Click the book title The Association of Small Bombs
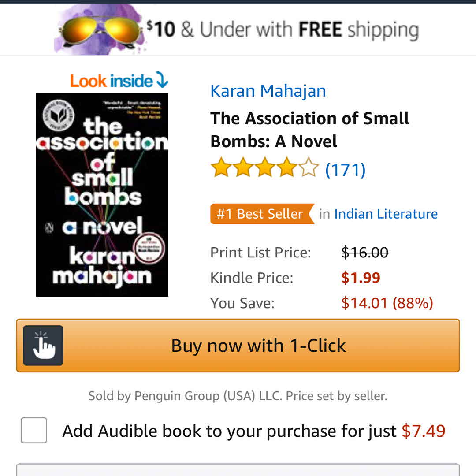Viewport: 476px width, 476px height. click(310, 130)
